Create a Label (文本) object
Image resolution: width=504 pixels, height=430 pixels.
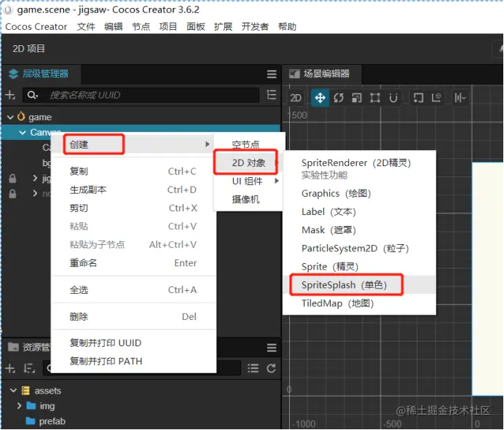[x=359, y=211]
